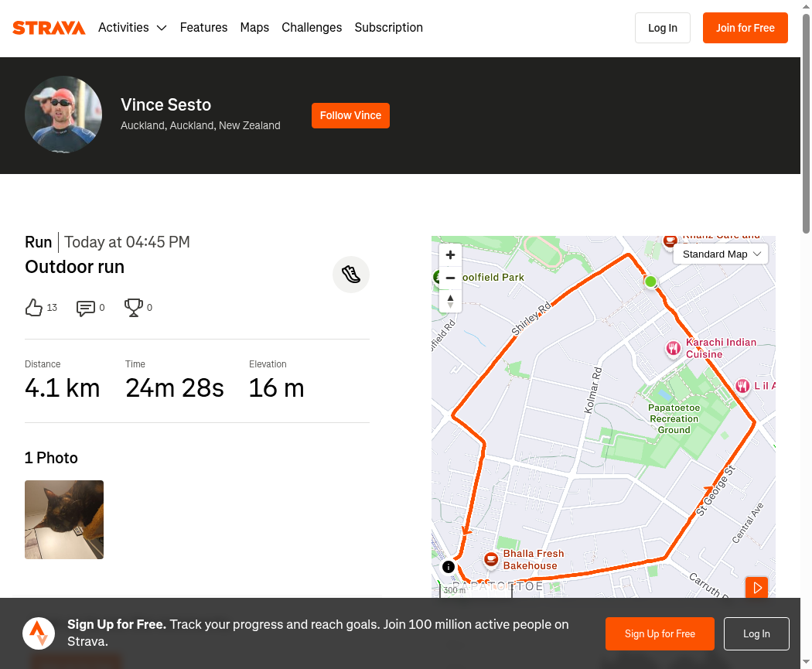
Task: Click the Outdoor run title
Action: [x=74, y=267]
